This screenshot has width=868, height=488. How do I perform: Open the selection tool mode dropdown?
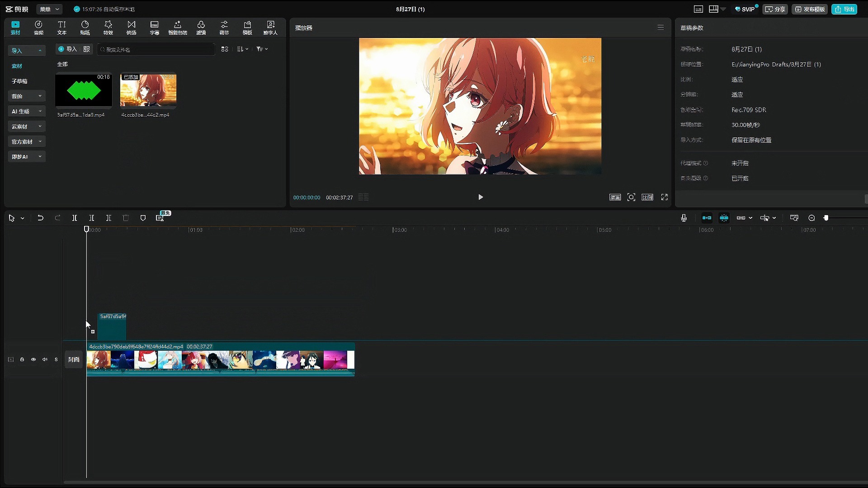[22, 218]
